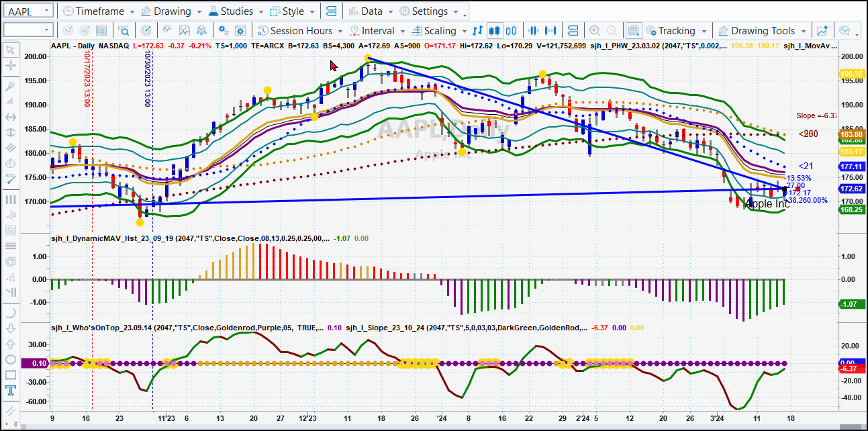868x431 pixels.
Task: Click the Slope = -6.37 annotation
Action: [x=818, y=115]
